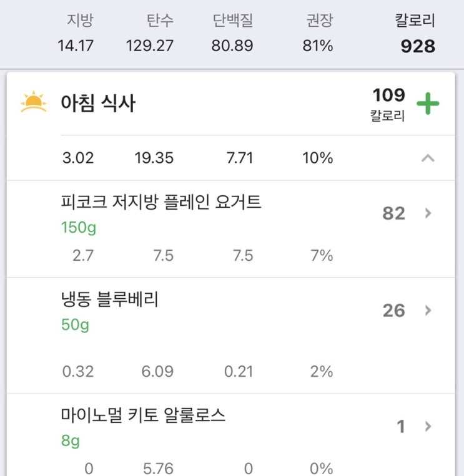
Task: Tap the 지방 column header
Action: point(80,21)
